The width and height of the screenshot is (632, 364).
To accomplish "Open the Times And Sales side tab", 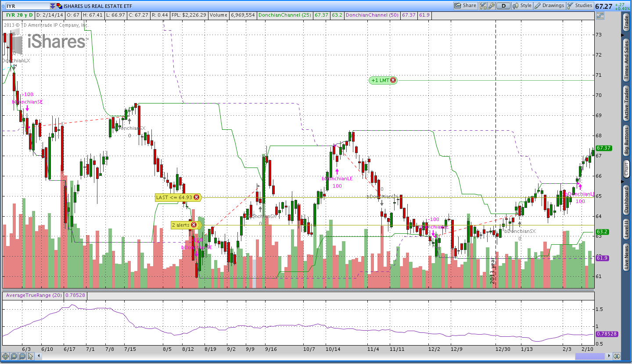I will pos(626,60).
